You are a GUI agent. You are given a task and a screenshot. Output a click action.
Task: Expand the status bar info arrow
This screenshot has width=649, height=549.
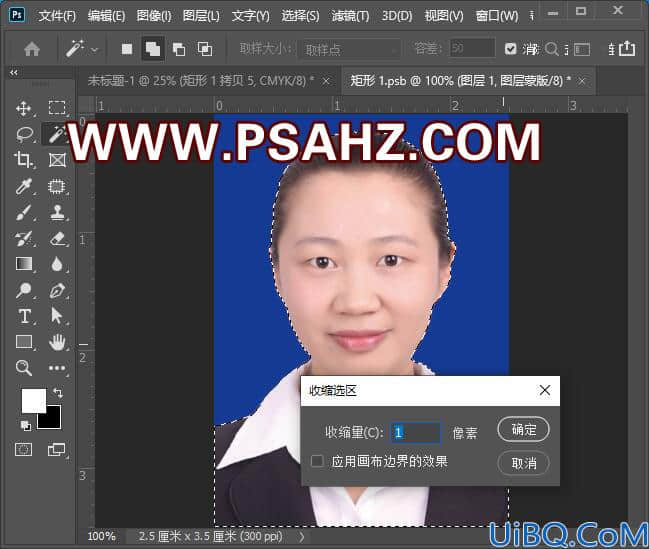tap(302, 537)
